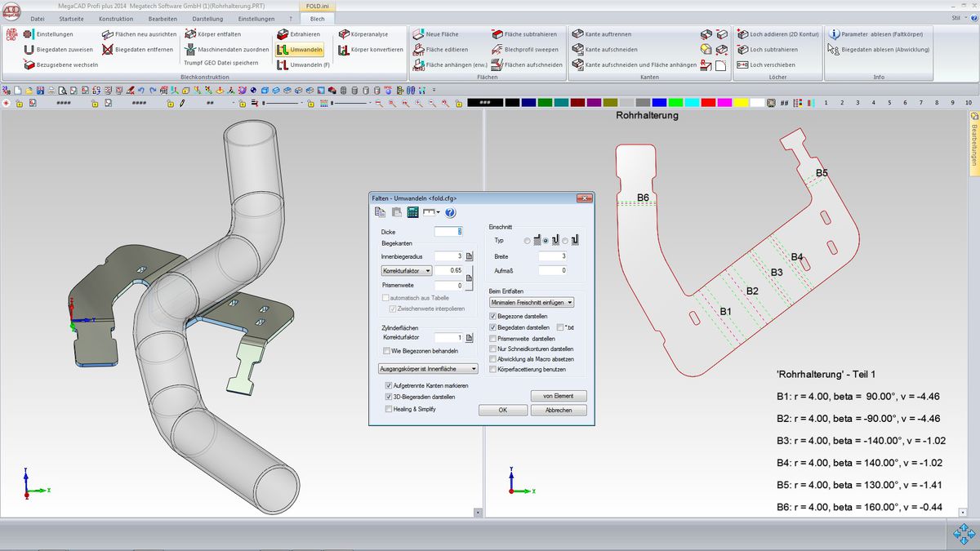Click the OK button in Falten dialog
This screenshot has width=980, height=551.
pos(502,411)
